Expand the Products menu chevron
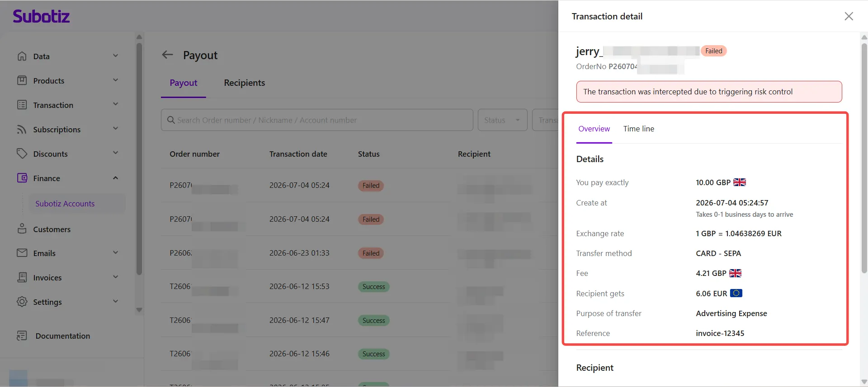Viewport: 868px width, 387px height. 115,80
